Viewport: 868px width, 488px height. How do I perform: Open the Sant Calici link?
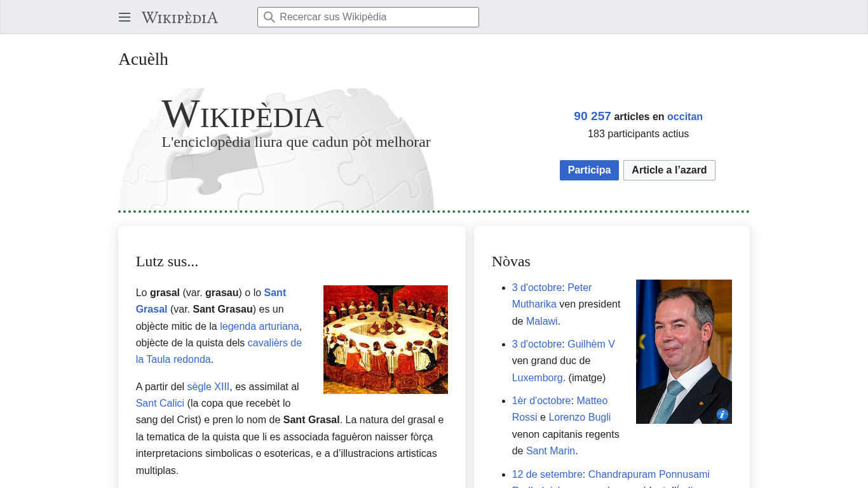point(160,403)
